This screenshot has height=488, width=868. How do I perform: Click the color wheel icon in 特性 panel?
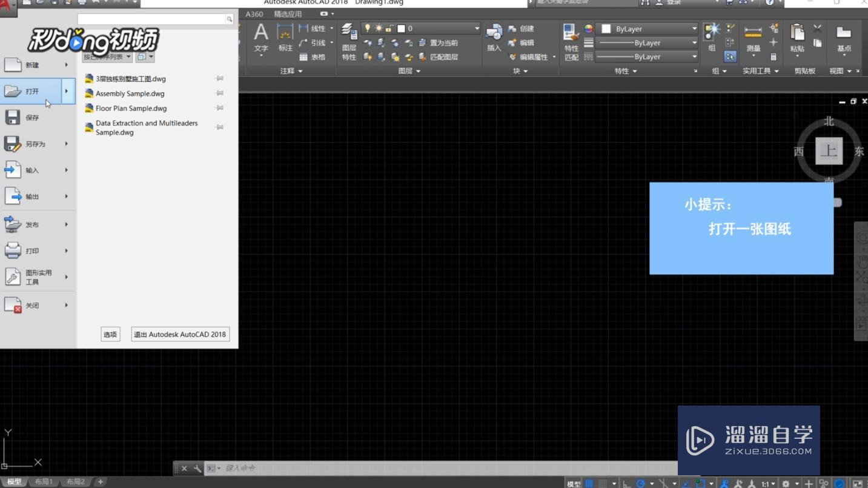point(589,28)
